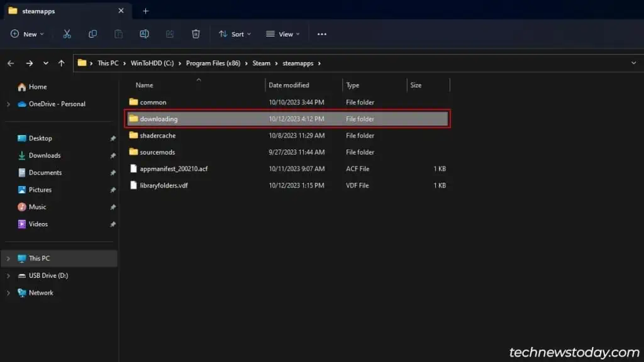Select the downloading folder
644x362 pixels.
(x=287, y=119)
